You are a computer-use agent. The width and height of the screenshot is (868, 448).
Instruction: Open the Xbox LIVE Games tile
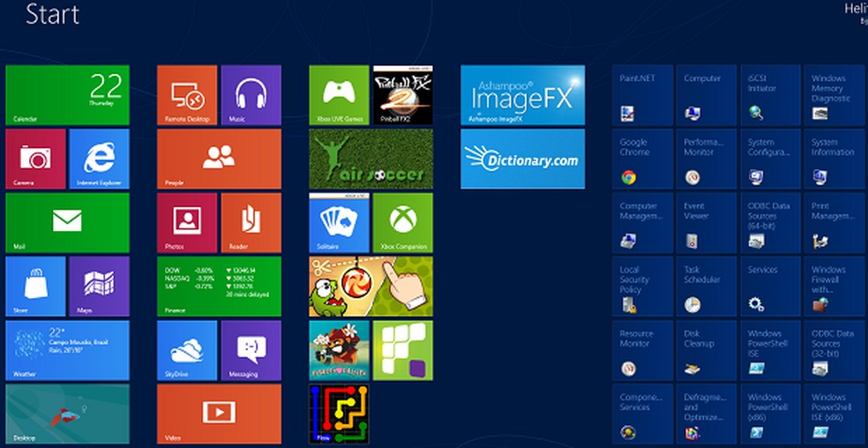click(x=340, y=95)
